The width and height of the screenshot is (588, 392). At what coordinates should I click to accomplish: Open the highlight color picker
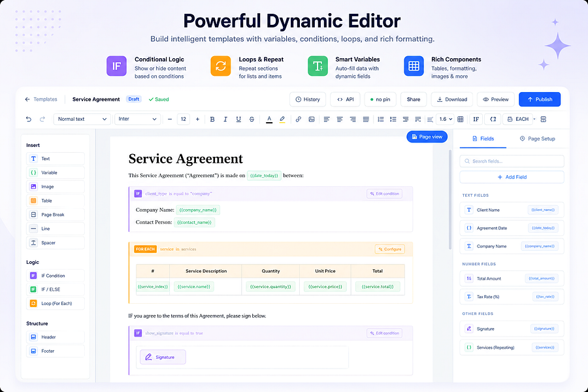(282, 120)
